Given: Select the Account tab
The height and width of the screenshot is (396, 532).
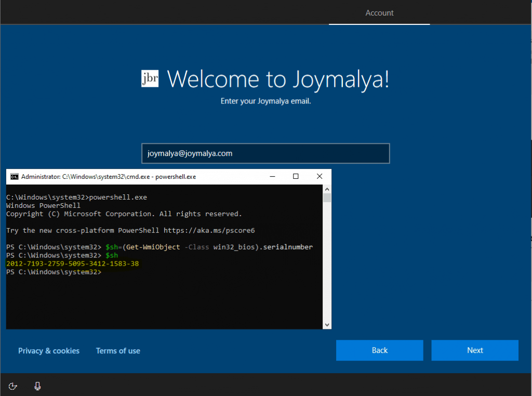Looking at the screenshot, I should click(379, 13).
